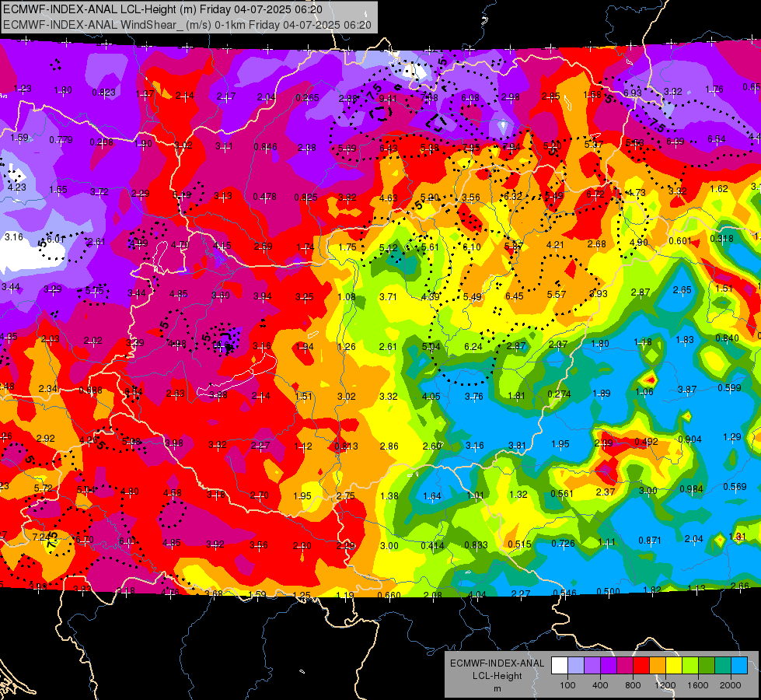Click the medium purple legend swatch
This screenshot has height=700, width=761.
pyautogui.click(x=592, y=666)
